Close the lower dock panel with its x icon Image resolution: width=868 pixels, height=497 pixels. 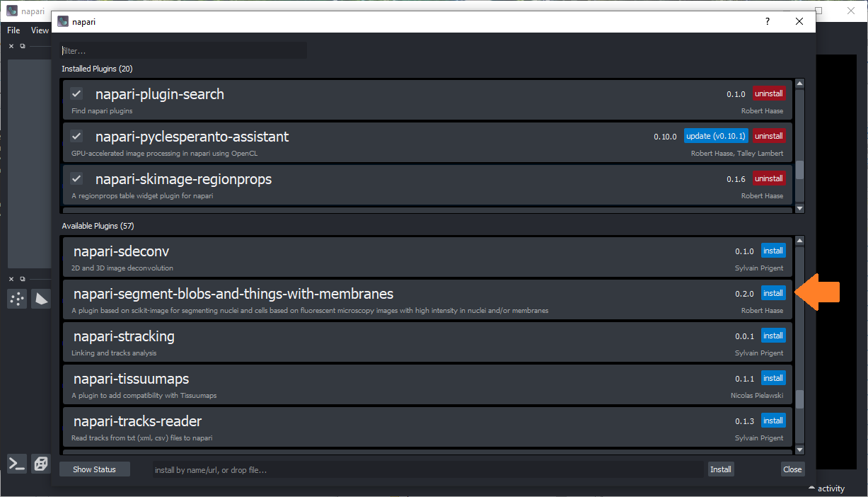coord(11,279)
